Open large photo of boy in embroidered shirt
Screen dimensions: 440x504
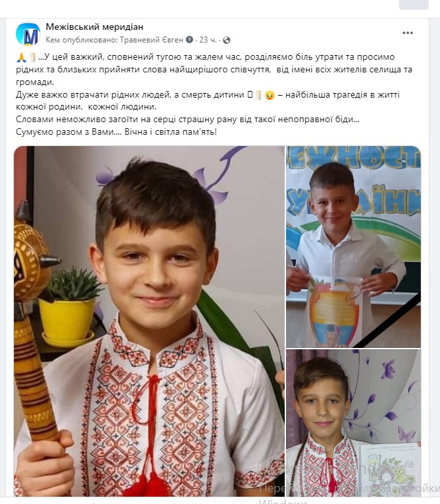[149, 321]
